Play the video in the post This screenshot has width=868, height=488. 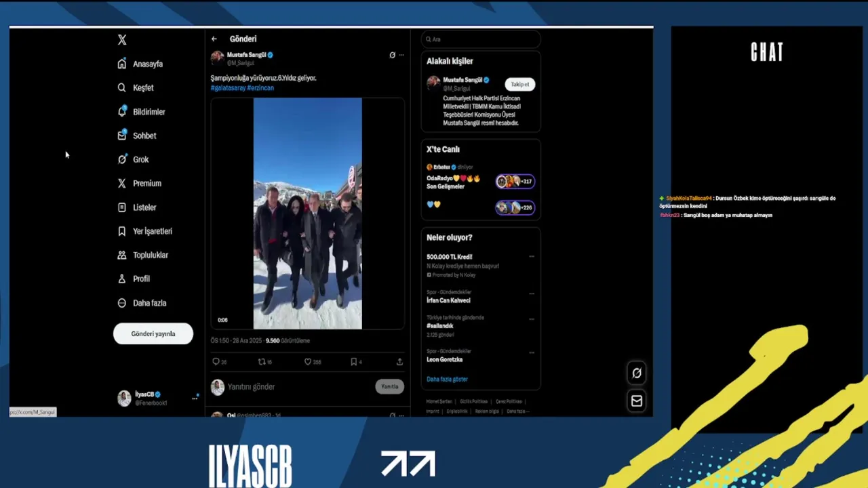click(308, 213)
